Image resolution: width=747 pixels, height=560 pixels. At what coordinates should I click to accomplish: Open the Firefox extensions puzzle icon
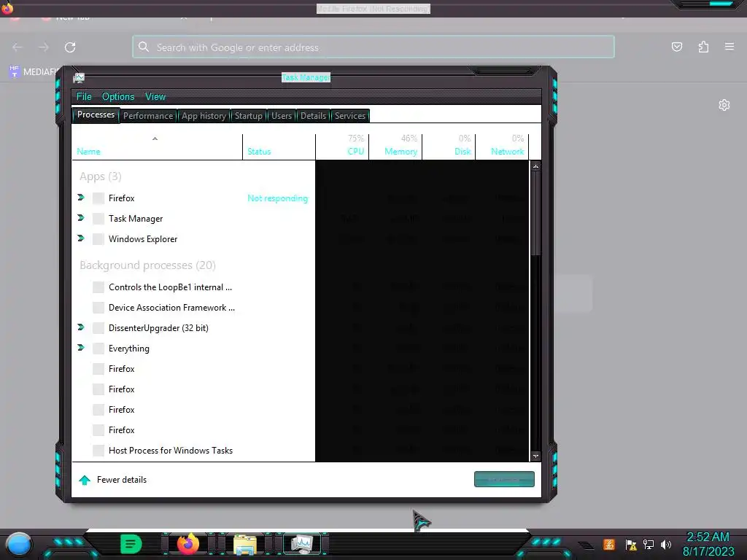[x=703, y=47]
